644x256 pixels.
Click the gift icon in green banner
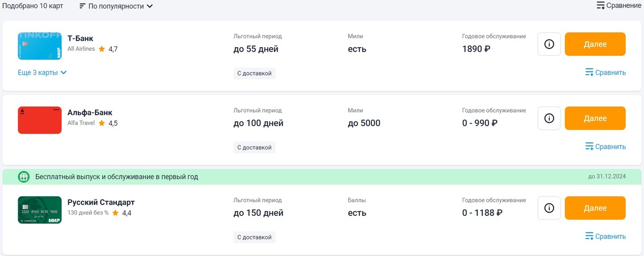(24, 177)
